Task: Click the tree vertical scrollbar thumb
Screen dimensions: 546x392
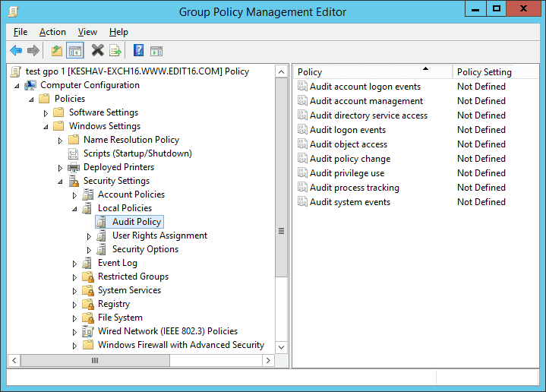Action: pos(282,178)
